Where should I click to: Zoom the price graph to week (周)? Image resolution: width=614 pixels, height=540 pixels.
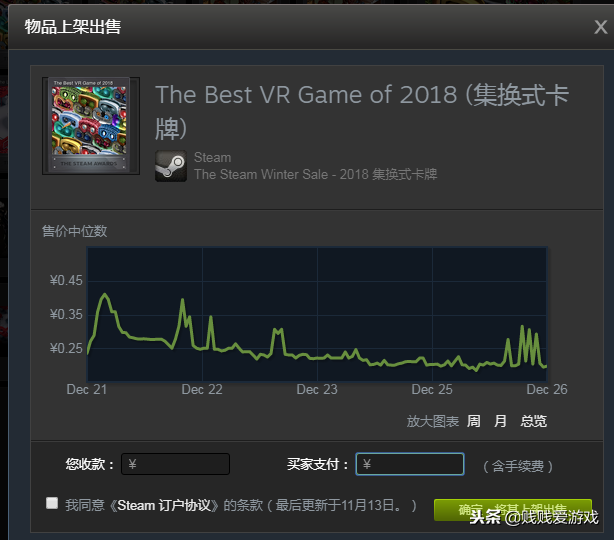pos(473,421)
